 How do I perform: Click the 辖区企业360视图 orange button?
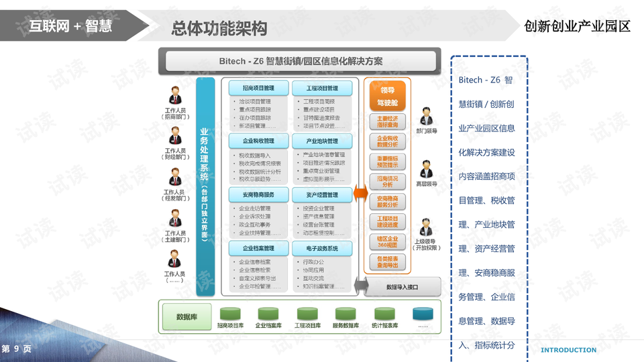coord(387,241)
